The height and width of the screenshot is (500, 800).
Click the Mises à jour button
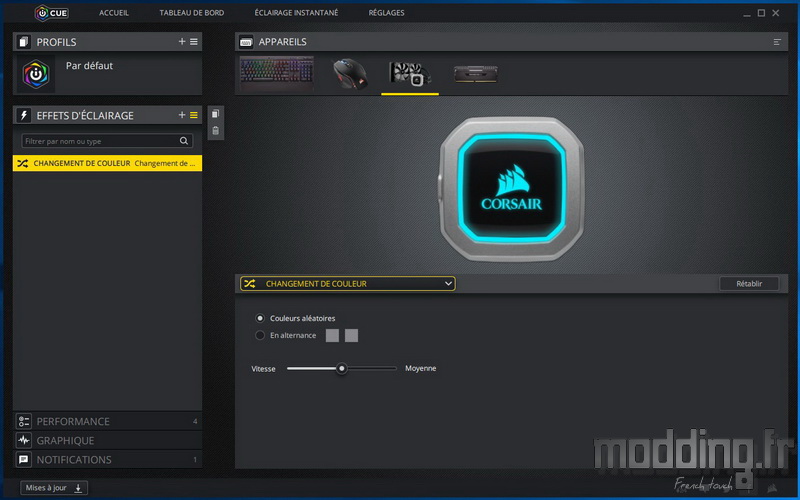(x=54, y=488)
